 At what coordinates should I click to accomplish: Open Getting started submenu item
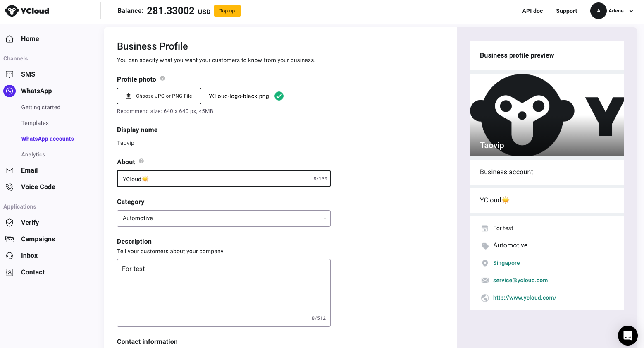coord(41,107)
